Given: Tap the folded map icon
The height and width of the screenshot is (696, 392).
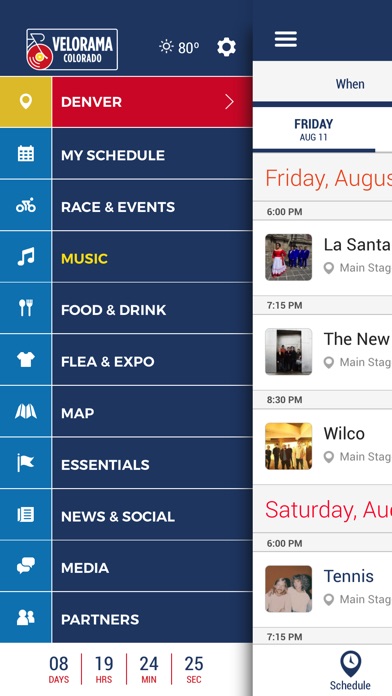Looking at the screenshot, I should click(26, 411).
